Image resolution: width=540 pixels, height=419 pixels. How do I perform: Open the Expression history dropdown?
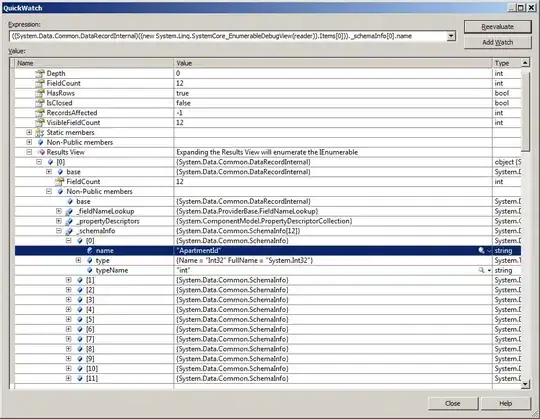coord(451,36)
